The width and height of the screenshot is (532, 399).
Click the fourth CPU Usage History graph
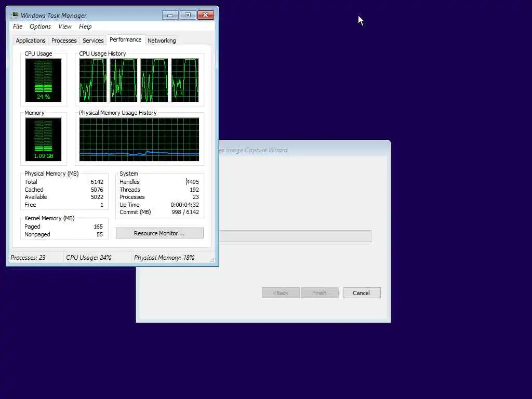185,80
